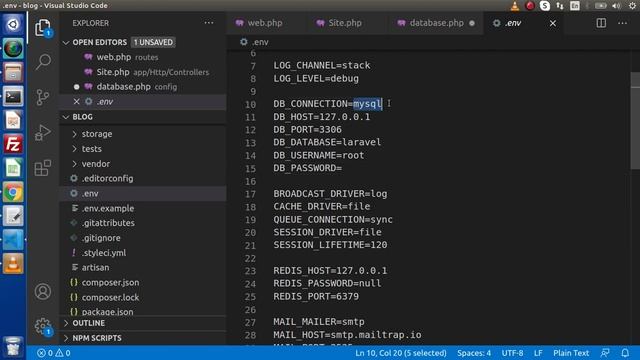Click the cursor position Ln 10, Col 20
This screenshot has height=360, width=640.
tap(400, 353)
